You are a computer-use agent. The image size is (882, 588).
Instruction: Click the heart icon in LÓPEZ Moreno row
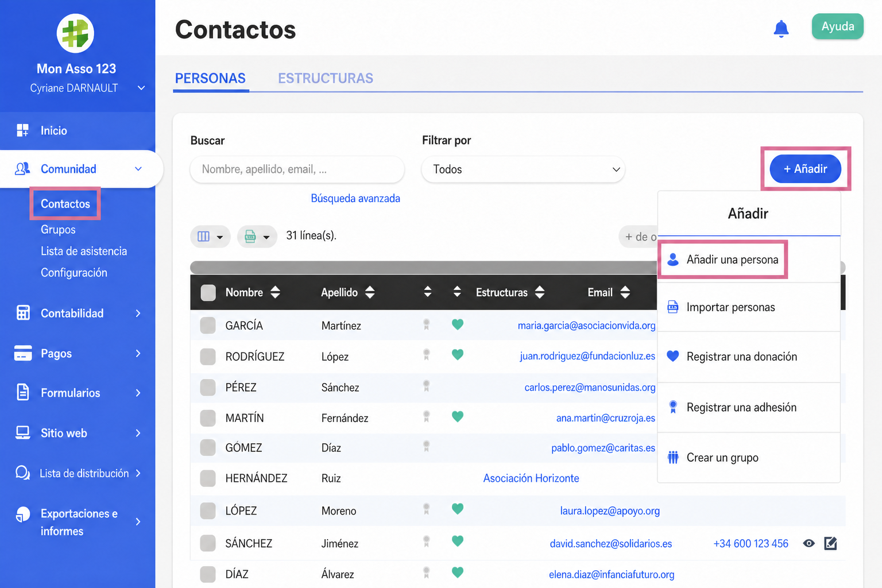pos(458,509)
